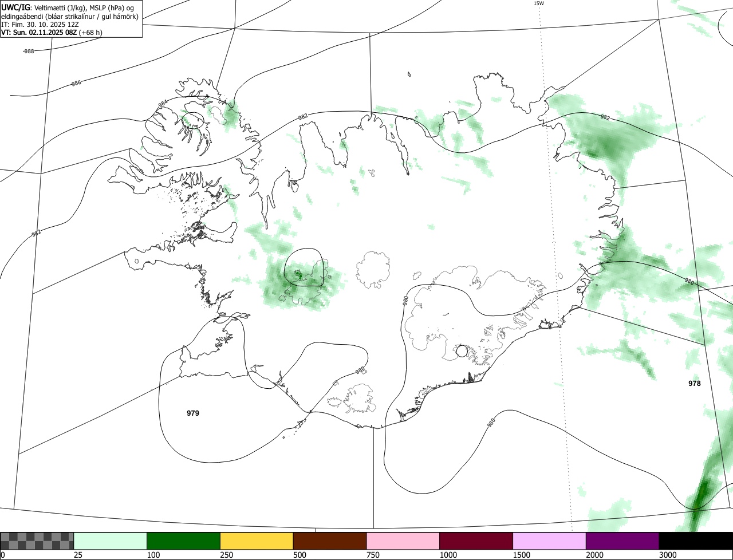This screenshot has width=733, height=560.
Task: Click the bold '978' low pressure label
Action: click(x=695, y=384)
